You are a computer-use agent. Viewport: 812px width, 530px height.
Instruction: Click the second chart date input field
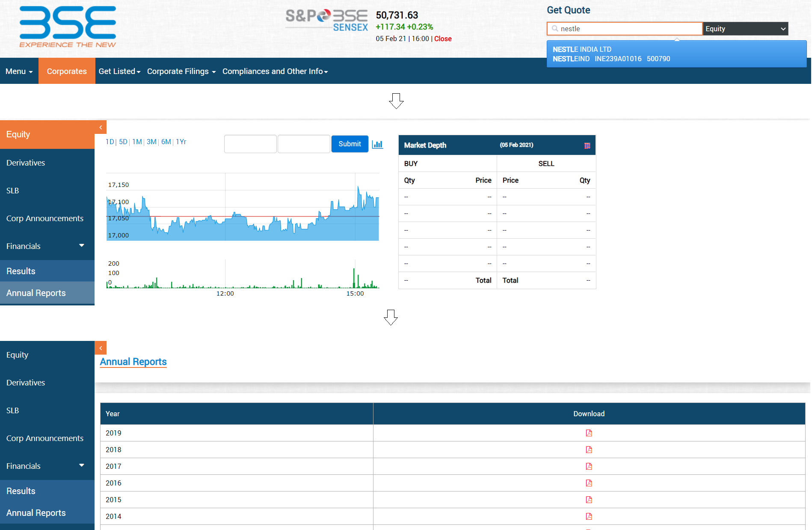click(x=304, y=144)
